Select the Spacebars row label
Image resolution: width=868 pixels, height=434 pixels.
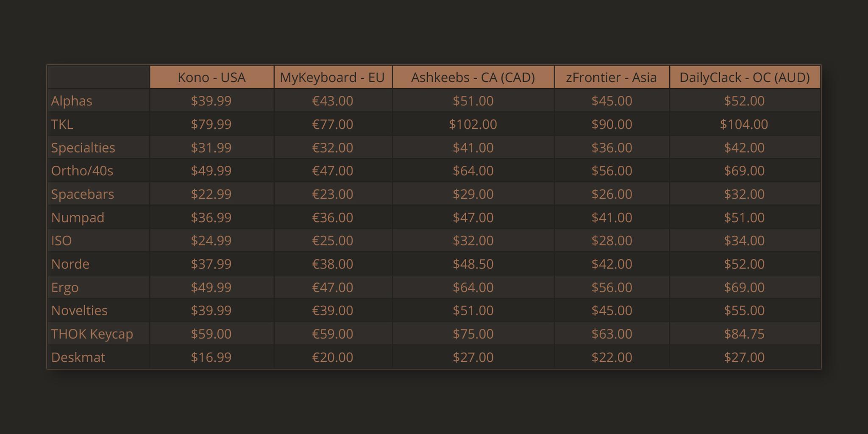pyautogui.click(x=83, y=194)
